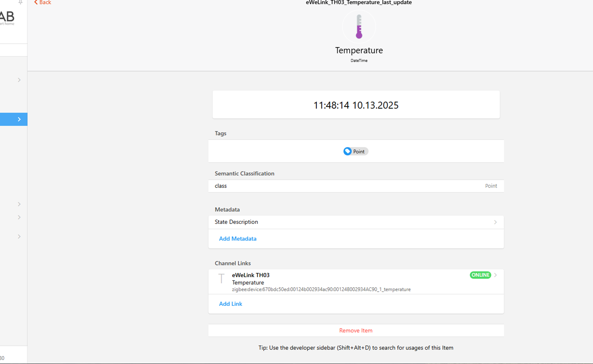The height and width of the screenshot is (364, 593).
Task: Click the Channel Links section header
Action: [233, 263]
